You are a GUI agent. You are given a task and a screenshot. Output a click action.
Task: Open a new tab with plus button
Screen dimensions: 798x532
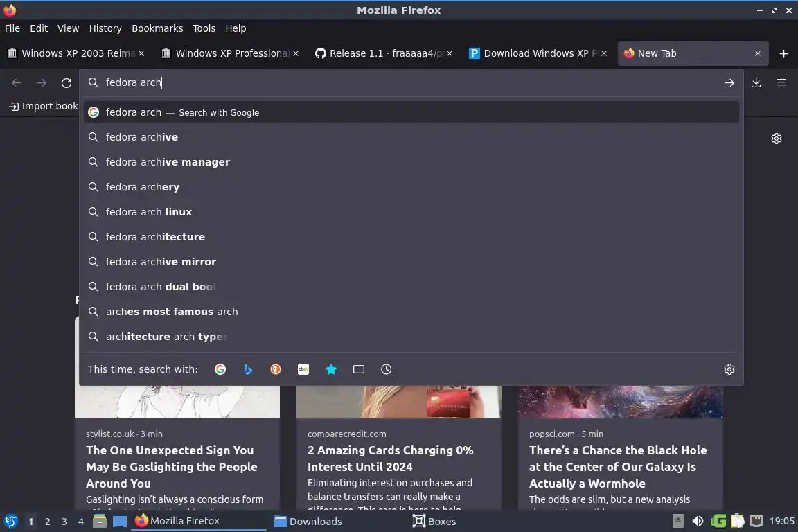point(783,53)
